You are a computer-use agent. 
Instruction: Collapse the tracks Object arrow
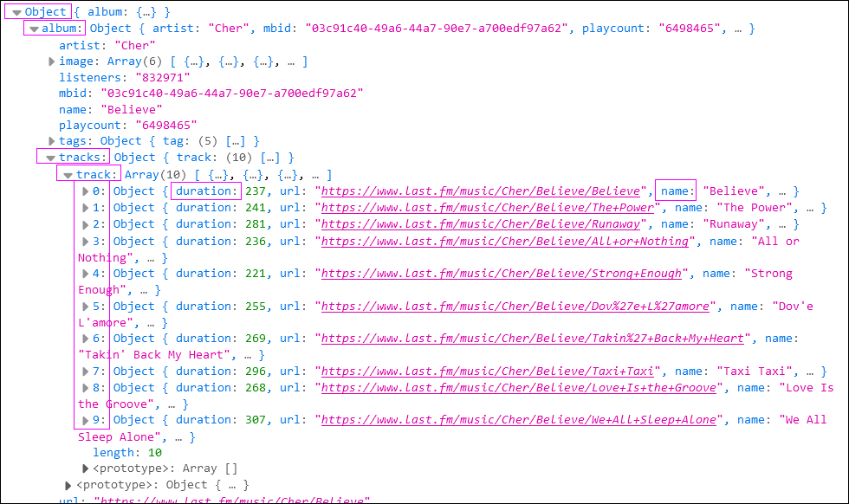(50, 158)
